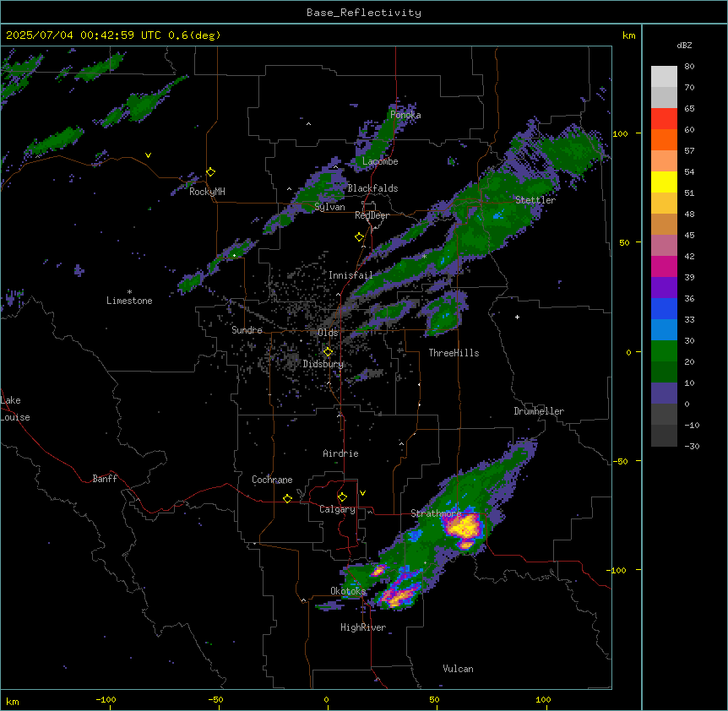
Task: Click the Calgary city label
Action: pyautogui.click(x=337, y=509)
